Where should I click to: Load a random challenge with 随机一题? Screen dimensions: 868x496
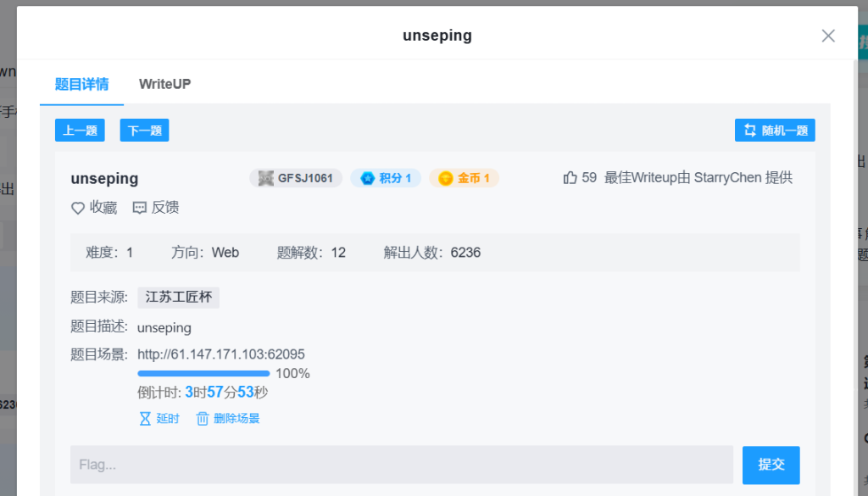(775, 131)
